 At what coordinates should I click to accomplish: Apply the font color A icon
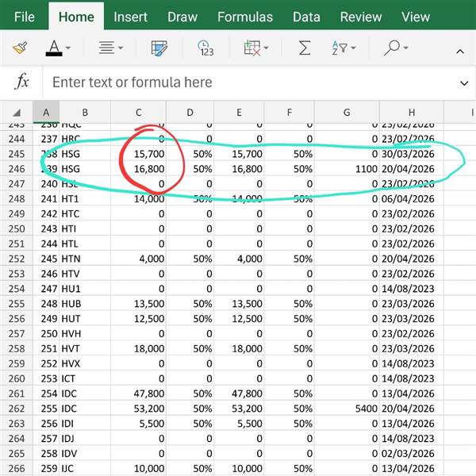coord(54,48)
